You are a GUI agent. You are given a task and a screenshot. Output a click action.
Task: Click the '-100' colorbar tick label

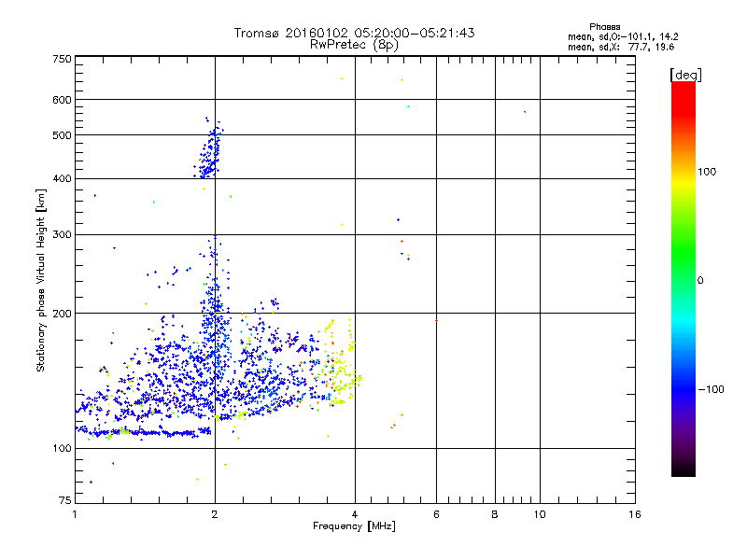(x=711, y=389)
